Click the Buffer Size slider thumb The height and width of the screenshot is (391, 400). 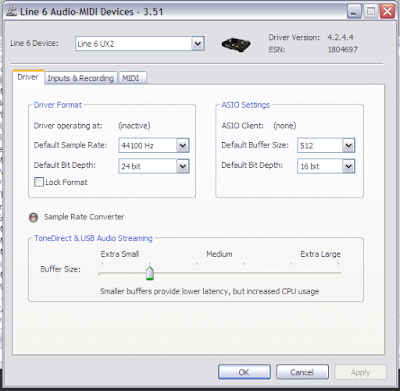(x=150, y=273)
